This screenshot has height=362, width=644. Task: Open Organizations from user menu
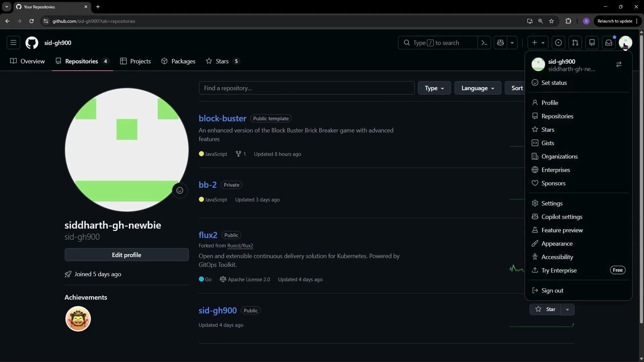click(579, 156)
